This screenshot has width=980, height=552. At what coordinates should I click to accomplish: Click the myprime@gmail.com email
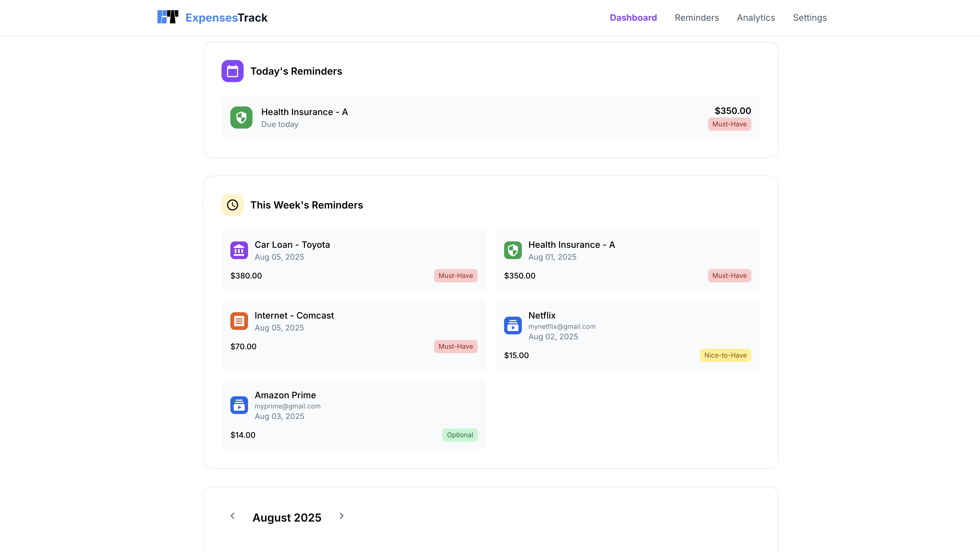[x=287, y=406]
